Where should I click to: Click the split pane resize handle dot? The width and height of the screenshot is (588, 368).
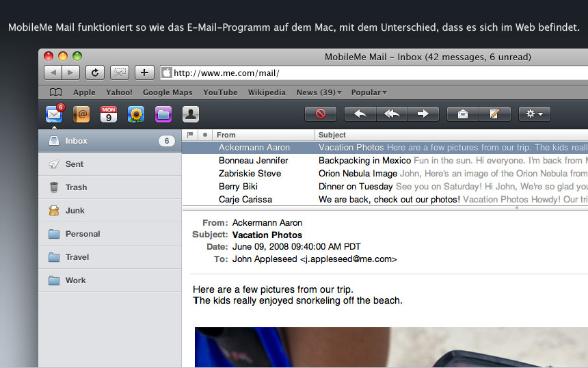pos(516,208)
